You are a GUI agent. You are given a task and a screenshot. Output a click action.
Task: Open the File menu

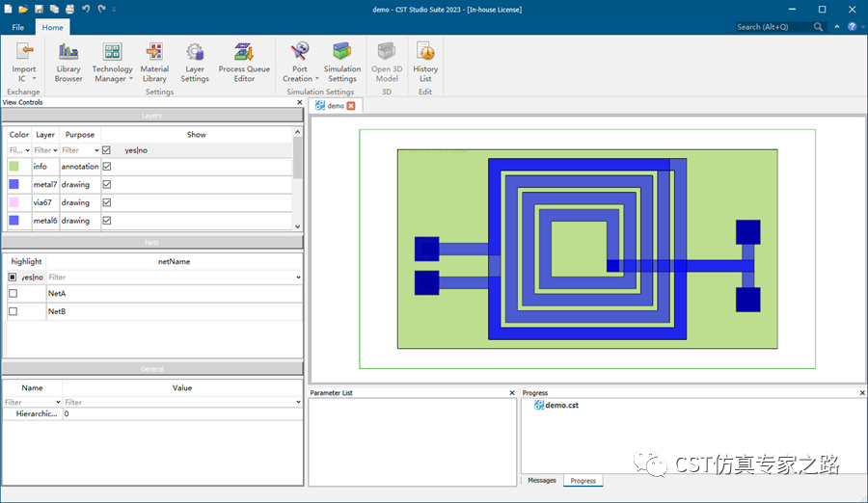tap(17, 27)
